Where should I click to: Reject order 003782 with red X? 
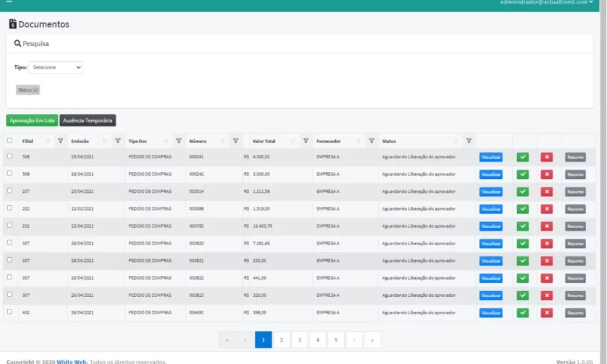pyautogui.click(x=547, y=226)
